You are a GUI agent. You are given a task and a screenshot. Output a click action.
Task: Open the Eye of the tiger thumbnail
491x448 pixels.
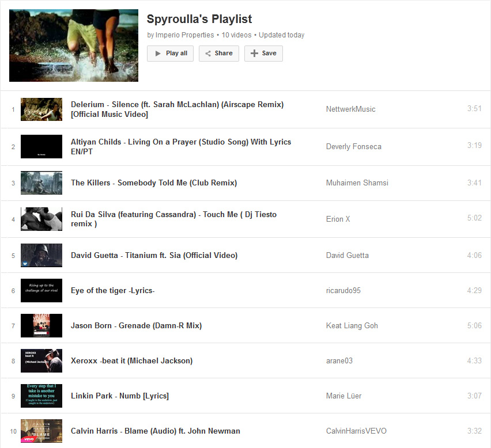click(41, 290)
